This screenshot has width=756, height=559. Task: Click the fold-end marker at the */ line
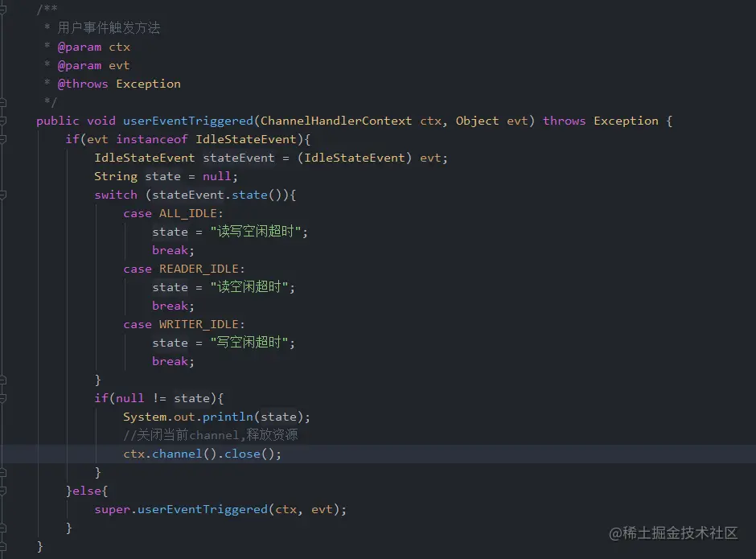(x=2, y=102)
